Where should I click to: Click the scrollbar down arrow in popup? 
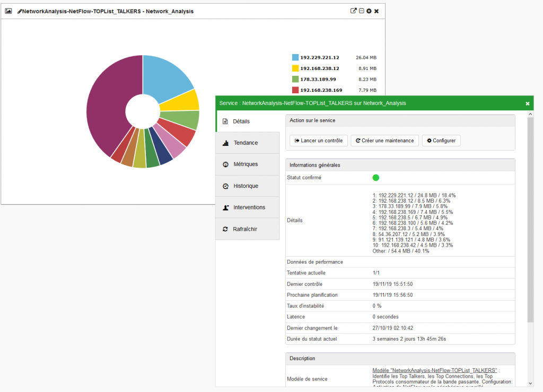tap(530, 384)
